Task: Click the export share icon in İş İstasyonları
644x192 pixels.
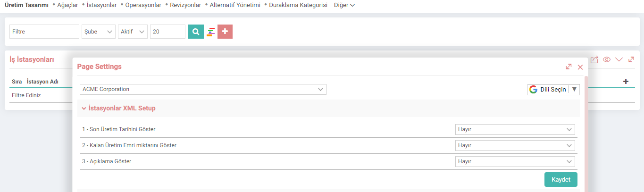Action: (x=594, y=59)
